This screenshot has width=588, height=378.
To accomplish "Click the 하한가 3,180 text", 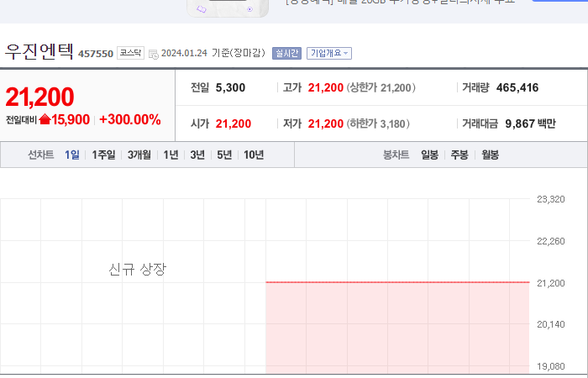I will click(x=378, y=123).
